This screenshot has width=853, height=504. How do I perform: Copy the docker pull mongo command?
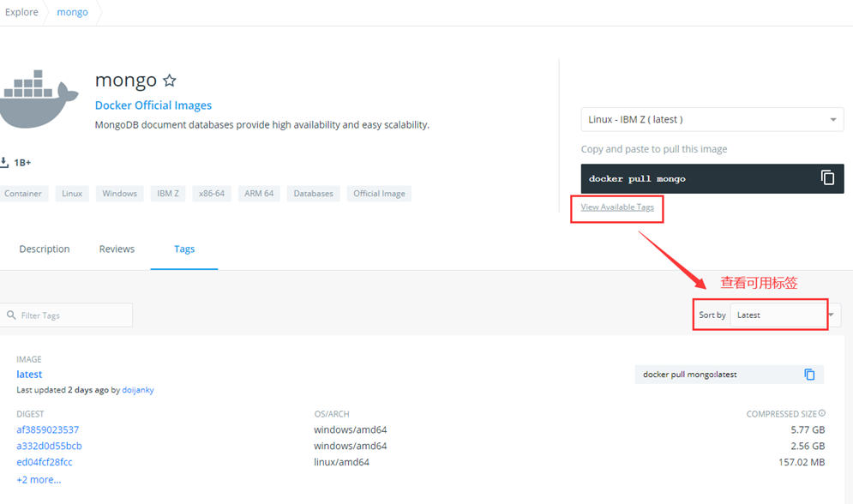(827, 177)
